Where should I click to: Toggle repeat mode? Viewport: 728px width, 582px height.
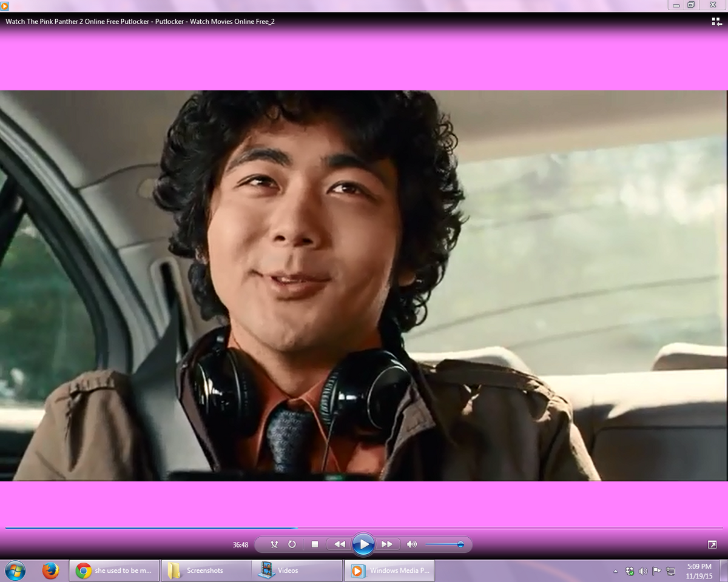click(x=292, y=544)
